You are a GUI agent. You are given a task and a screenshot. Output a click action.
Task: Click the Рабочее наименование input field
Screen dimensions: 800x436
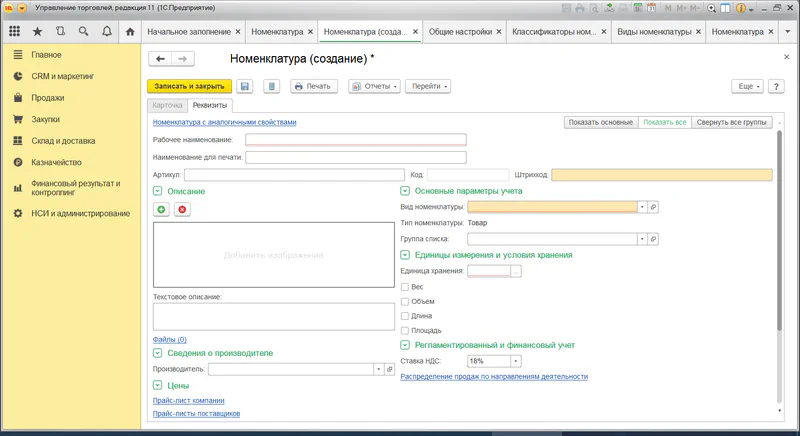(x=355, y=140)
